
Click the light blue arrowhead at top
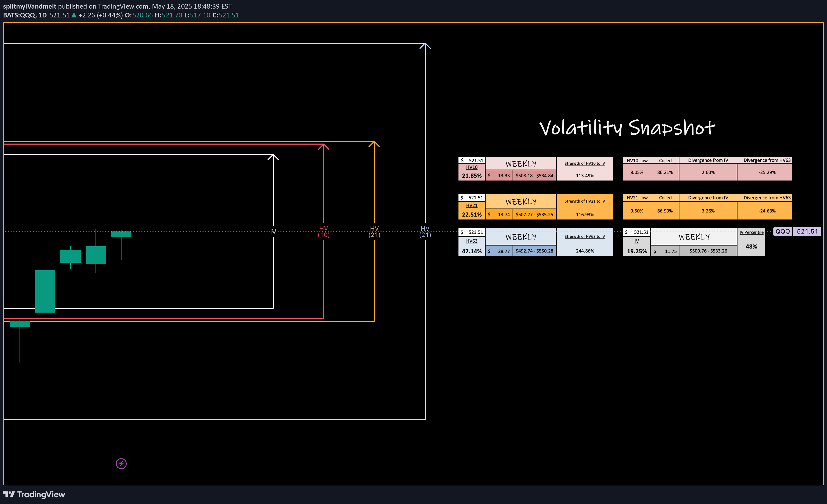click(425, 45)
